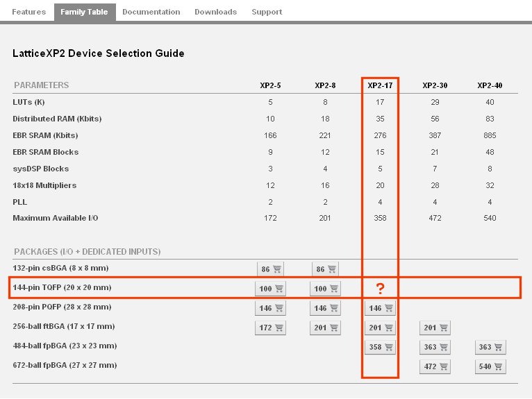The width and height of the screenshot is (532, 399).
Task: Switch to the Documentation tab
Action: coord(151,12)
